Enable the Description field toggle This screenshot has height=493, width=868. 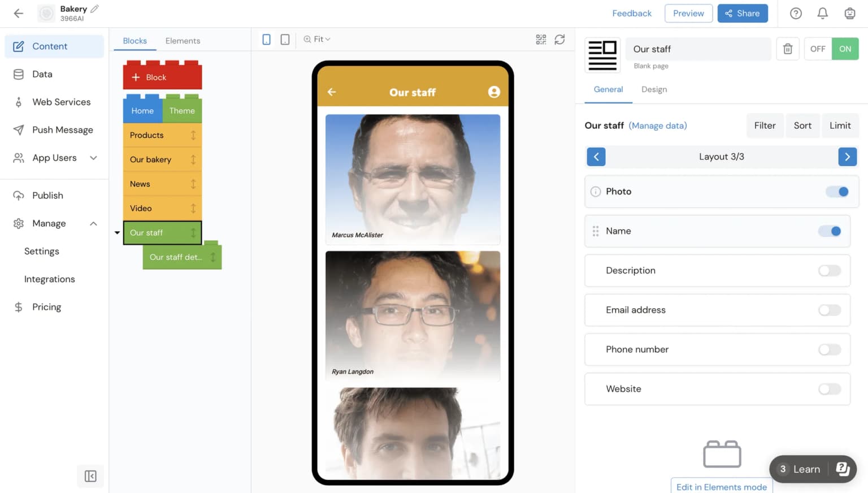pyautogui.click(x=829, y=270)
